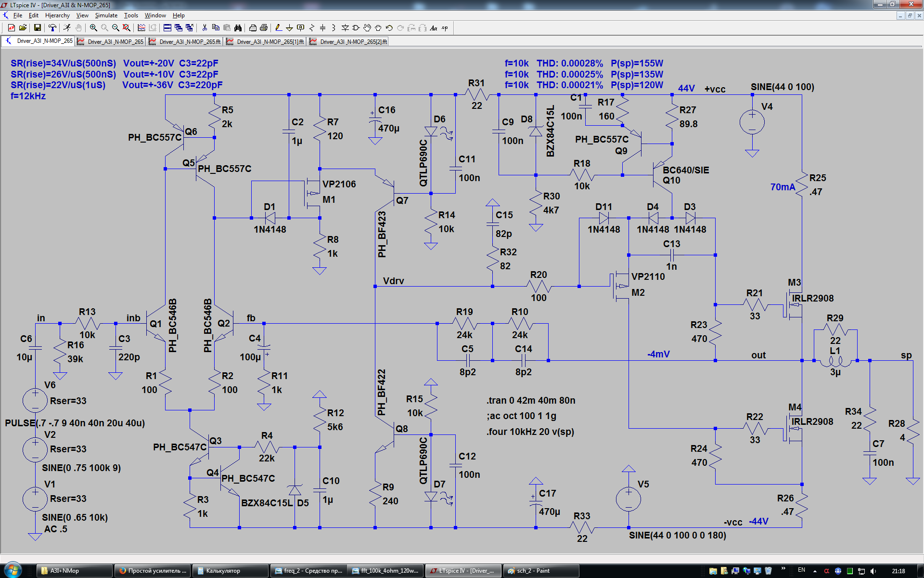Click the Windows Start orb
Image resolution: width=924 pixels, height=578 pixels.
point(12,570)
